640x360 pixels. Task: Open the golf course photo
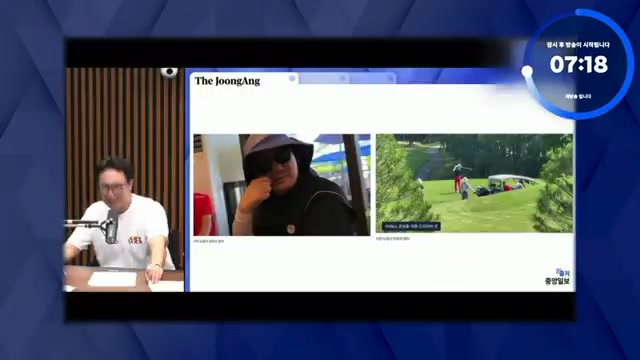[x=474, y=183]
